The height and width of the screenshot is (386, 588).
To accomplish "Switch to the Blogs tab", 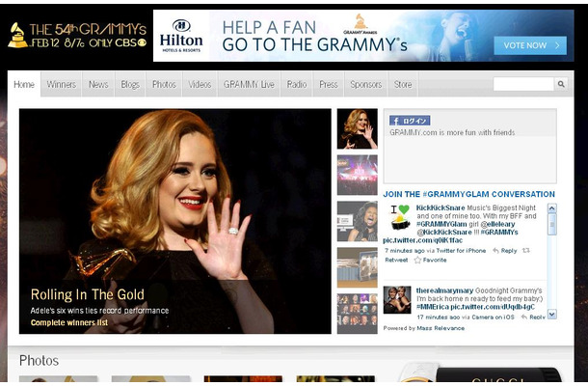I will [x=130, y=85].
